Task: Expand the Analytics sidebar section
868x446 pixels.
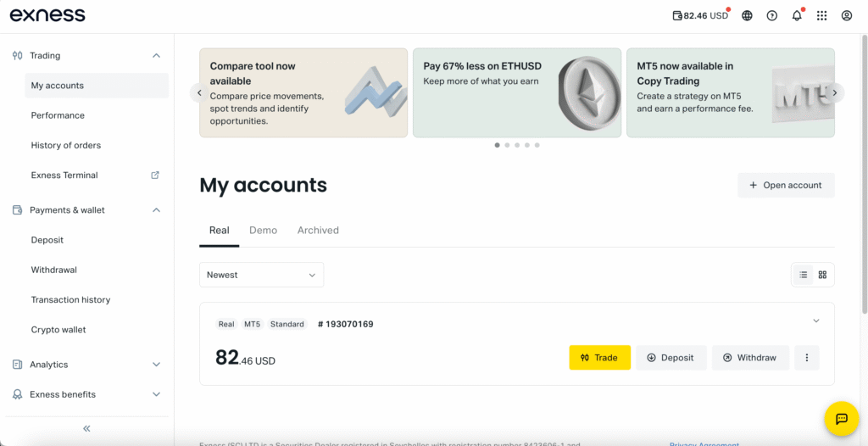Action: pyautogui.click(x=156, y=365)
